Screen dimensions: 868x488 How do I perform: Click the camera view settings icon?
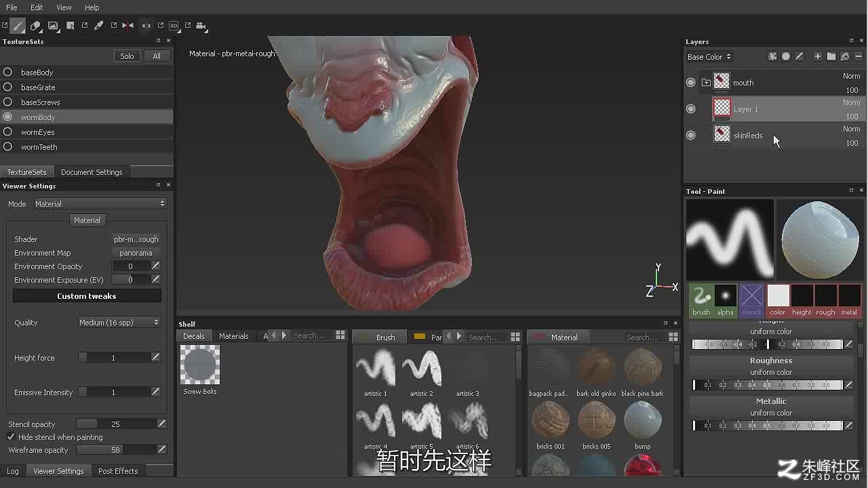pos(201,26)
